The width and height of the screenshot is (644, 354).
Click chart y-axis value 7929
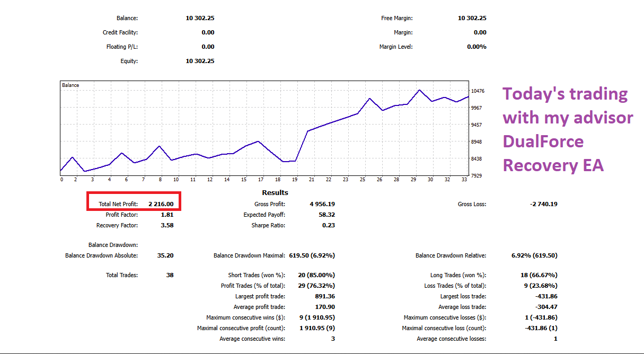477,175
